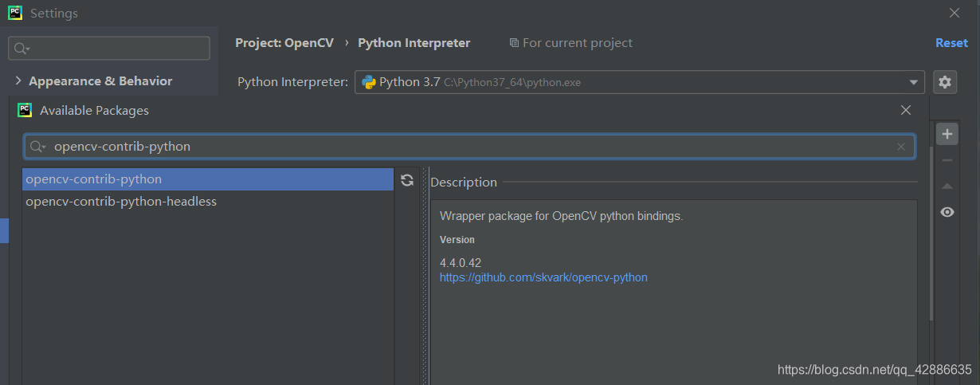The height and width of the screenshot is (385, 980).
Task: Open search history via the package search magnifier
Action: 37,147
